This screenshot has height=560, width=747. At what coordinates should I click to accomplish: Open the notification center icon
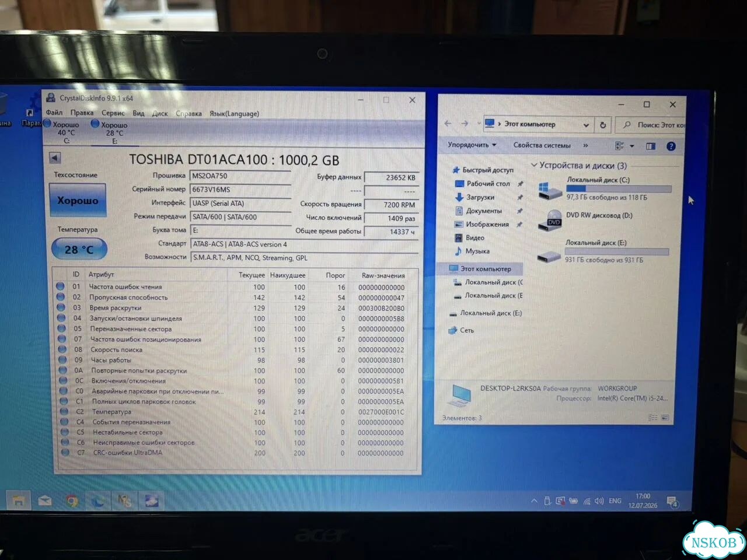pyautogui.click(x=672, y=502)
